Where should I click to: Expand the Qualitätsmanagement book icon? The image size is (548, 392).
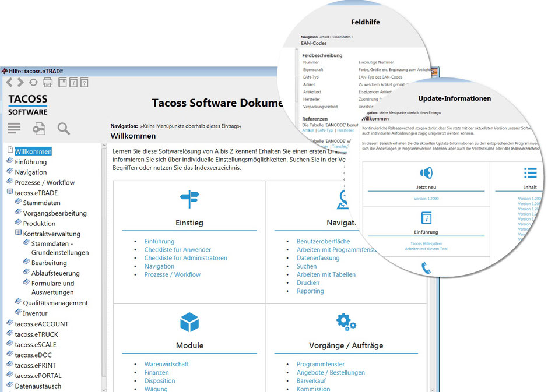coord(19,302)
